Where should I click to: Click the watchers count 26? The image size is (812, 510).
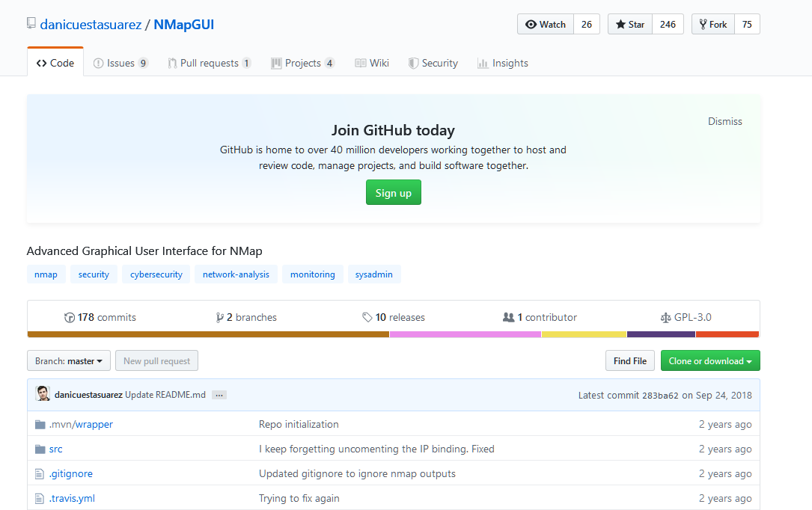pyautogui.click(x=587, y=25)
